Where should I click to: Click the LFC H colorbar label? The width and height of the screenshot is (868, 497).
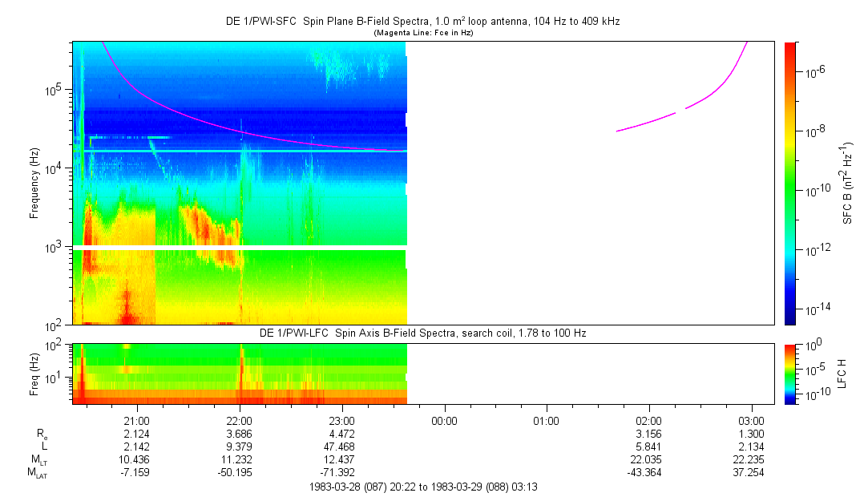(842, 373)
